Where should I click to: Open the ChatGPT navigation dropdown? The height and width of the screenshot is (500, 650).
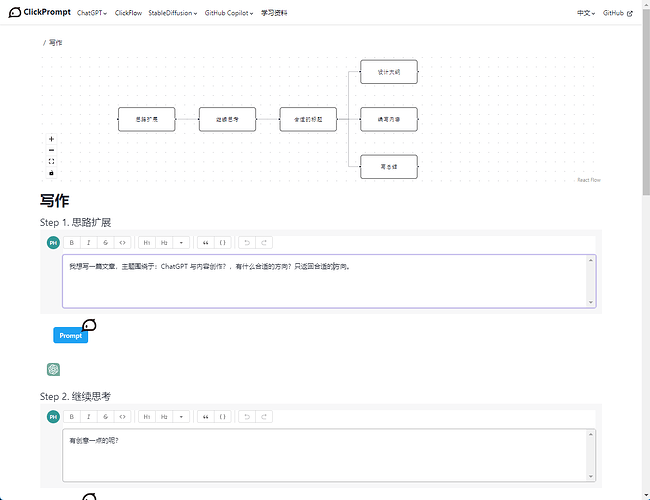(92, 14)
